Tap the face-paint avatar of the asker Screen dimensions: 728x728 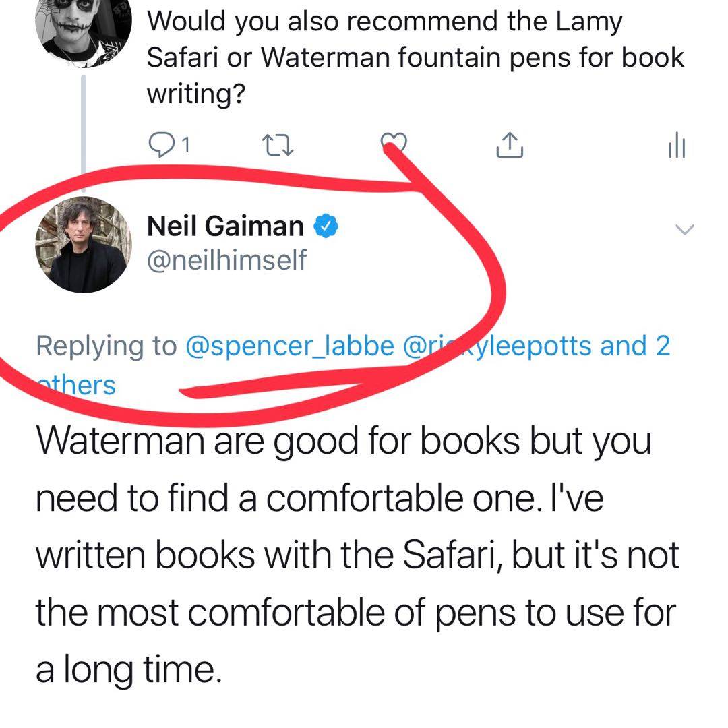(x=82, y=30)
